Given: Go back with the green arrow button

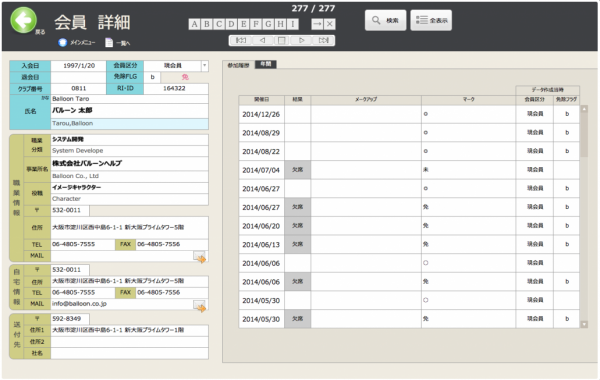Looking at the screenshot, I should (x=24, y=20).
